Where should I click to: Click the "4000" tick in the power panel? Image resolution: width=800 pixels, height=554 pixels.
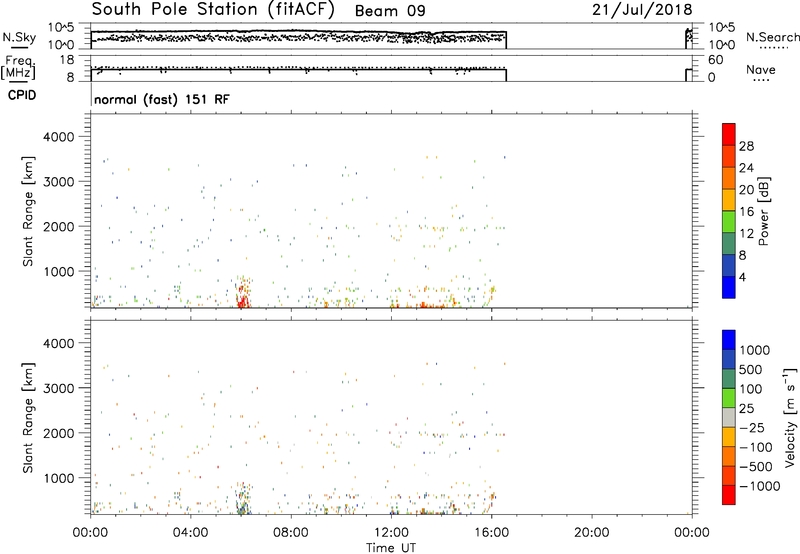click(x=59, y=137)
